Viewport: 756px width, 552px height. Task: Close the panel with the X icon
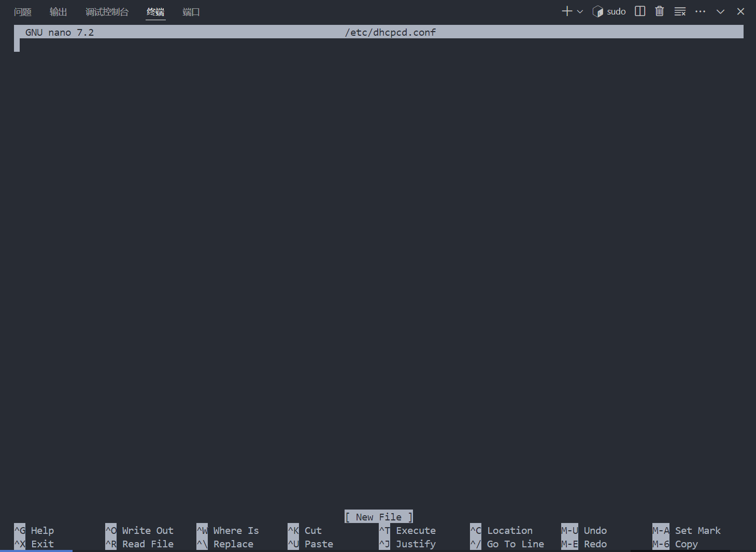pyautogui.click(x=740, y=11)
